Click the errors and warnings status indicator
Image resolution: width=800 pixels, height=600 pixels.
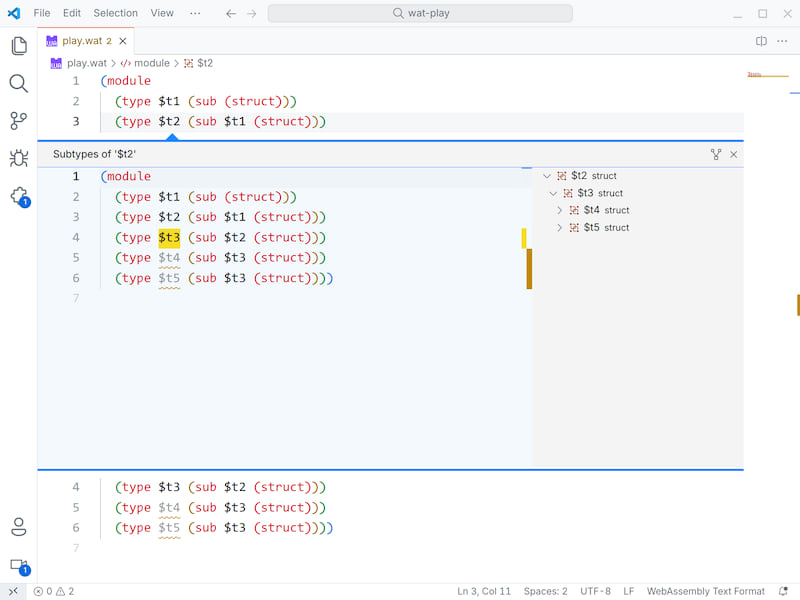pyautogui.click(x=54, y=591)
